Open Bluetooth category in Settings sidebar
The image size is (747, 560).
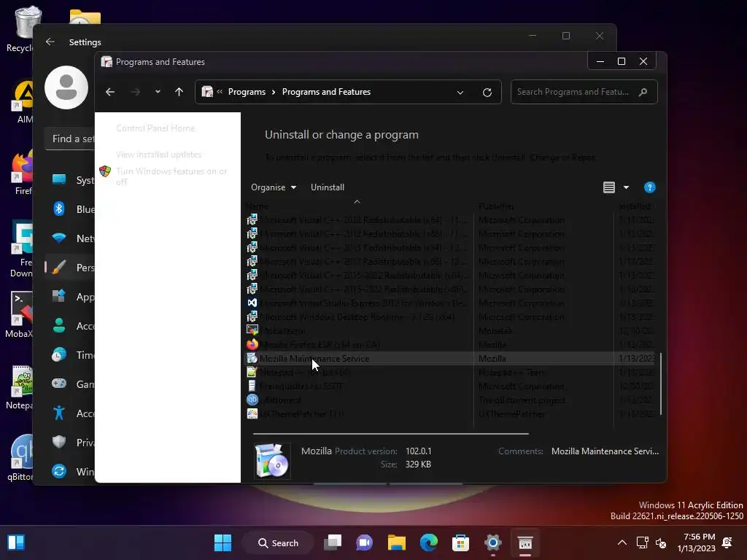72,209
